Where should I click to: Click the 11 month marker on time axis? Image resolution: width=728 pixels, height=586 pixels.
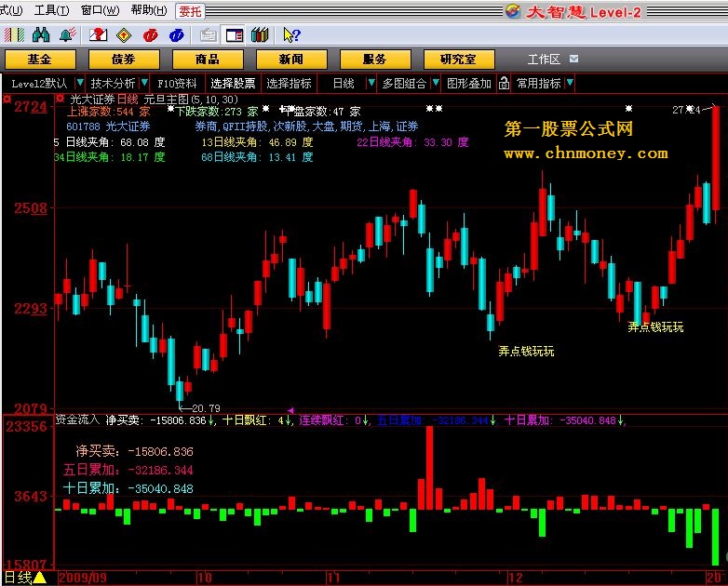[x=333, y=578]
